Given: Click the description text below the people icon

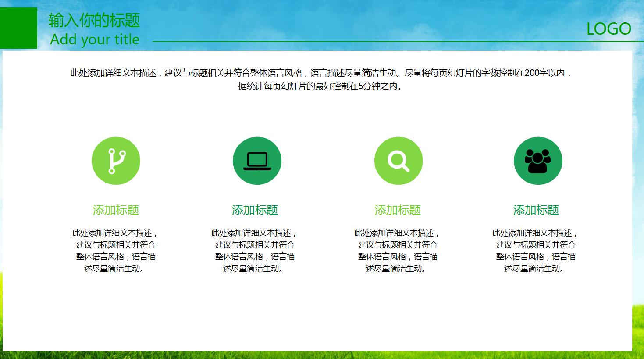Looking at the screenshot, I should coord(536,251).
